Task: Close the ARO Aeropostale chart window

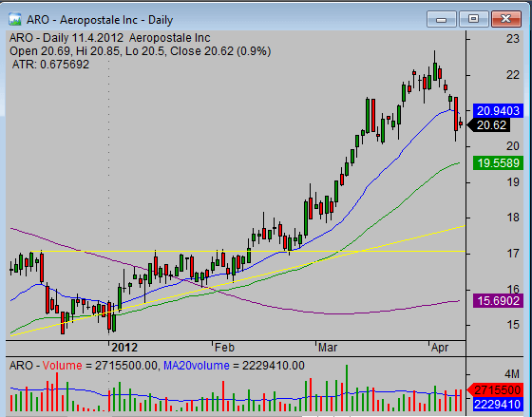Action: (505, 19)
